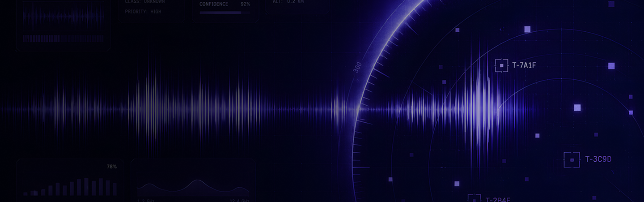Click the T-7A1F target label
This screenshot has width=644, height=202.
[524, 65]
